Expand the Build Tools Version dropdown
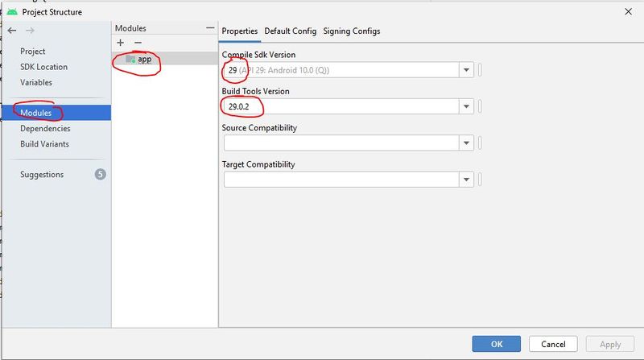This screenshot has width=644, height=360. tap(466, 106)
